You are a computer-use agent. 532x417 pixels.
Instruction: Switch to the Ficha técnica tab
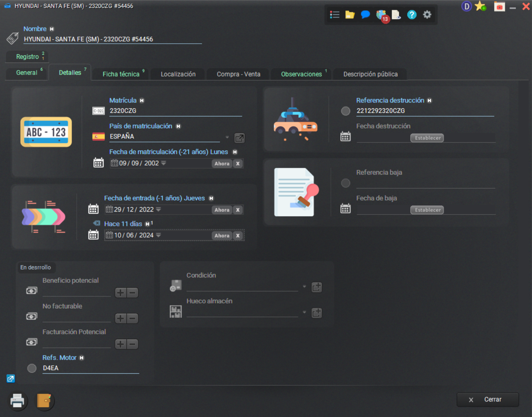tap(121, 74)
